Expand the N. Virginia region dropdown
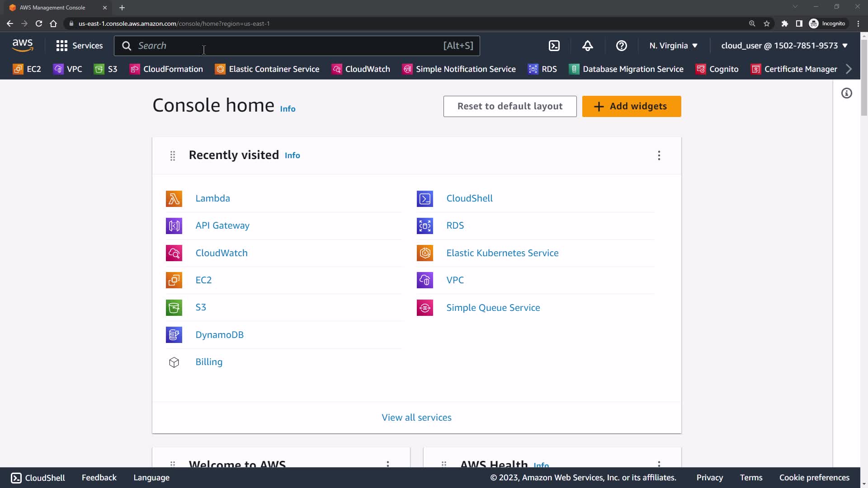Screen dimensions: 868x488 (x=673, y=46)
